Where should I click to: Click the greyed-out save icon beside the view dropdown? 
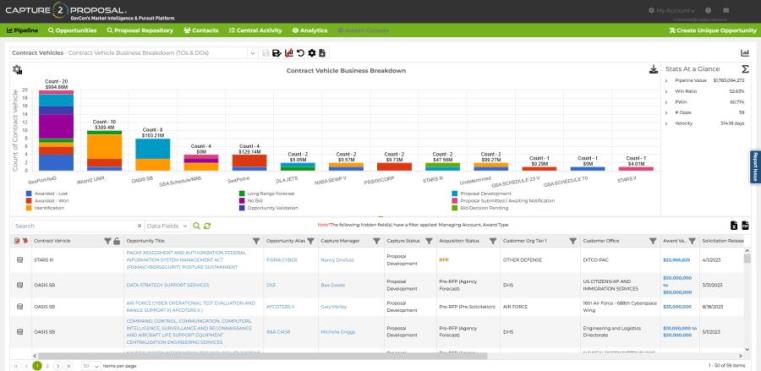[265, 53]
